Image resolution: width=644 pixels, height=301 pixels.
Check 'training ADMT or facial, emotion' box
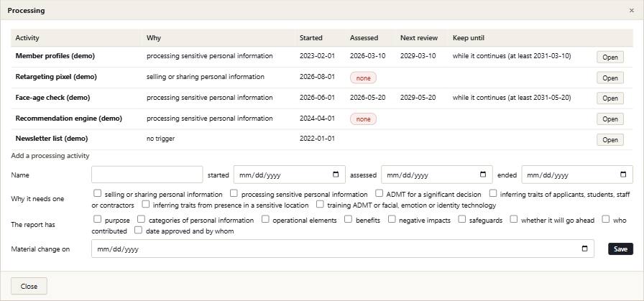[x=320, y=204]
